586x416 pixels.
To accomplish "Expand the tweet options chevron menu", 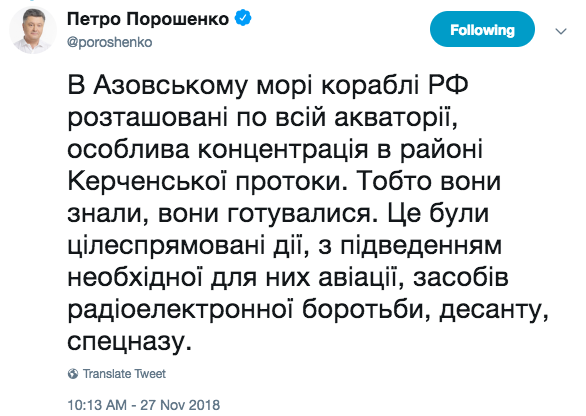I will (x=561, y=31).
